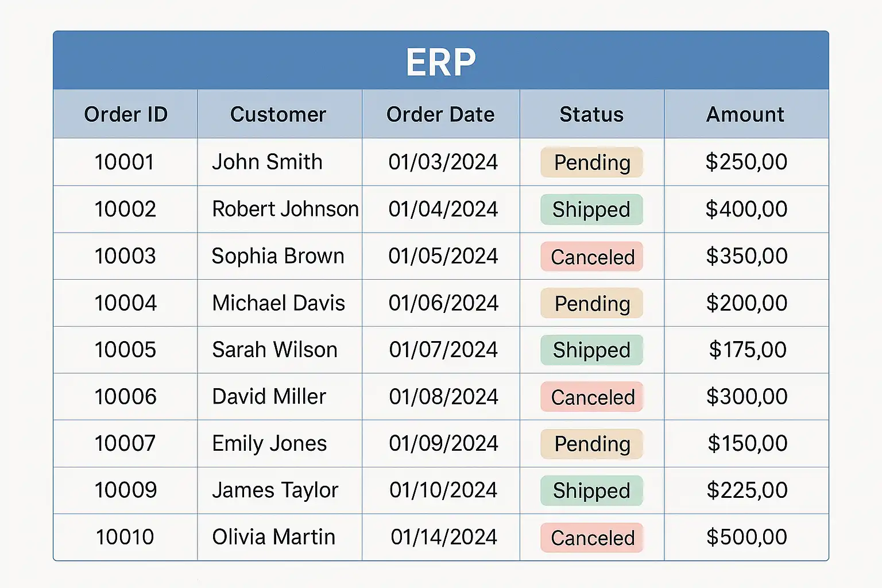Screen dimensions: 882x588
Task: Select the Canceled badge for Sophia Brown
Action: point(592,257)
